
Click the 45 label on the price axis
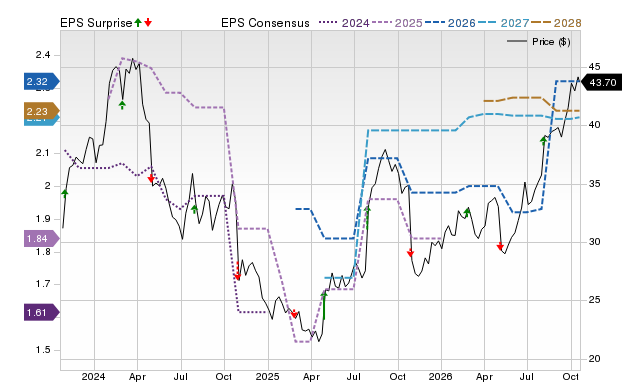594,67
